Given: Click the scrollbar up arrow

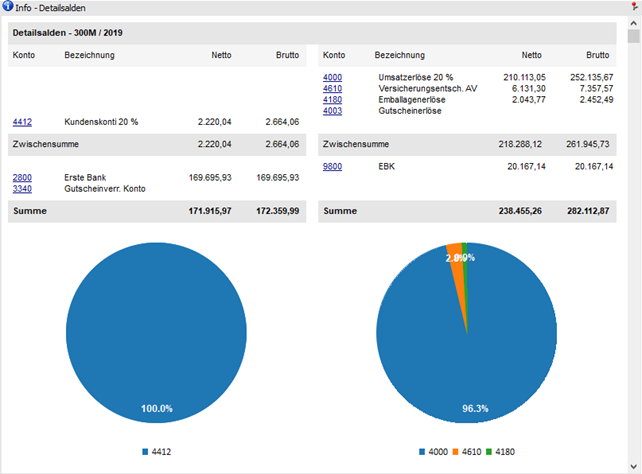Looking at the screenshot, I should tap(634, 22).
